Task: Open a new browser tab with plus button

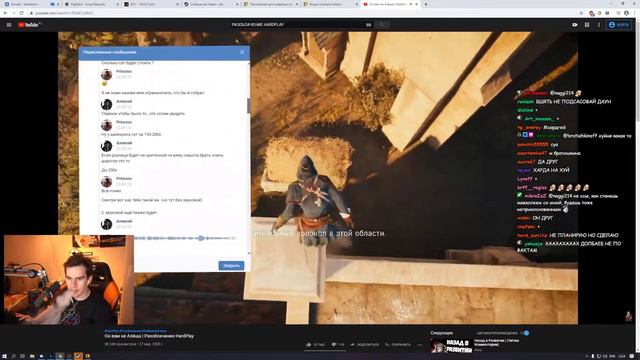Action: click(x=426, y=4)
